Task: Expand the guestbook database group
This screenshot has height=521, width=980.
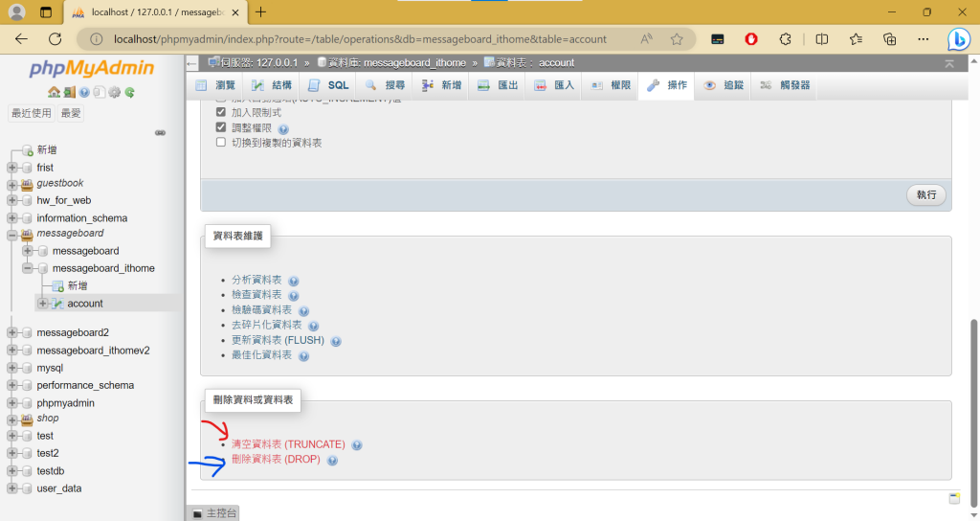Action: 11,185
